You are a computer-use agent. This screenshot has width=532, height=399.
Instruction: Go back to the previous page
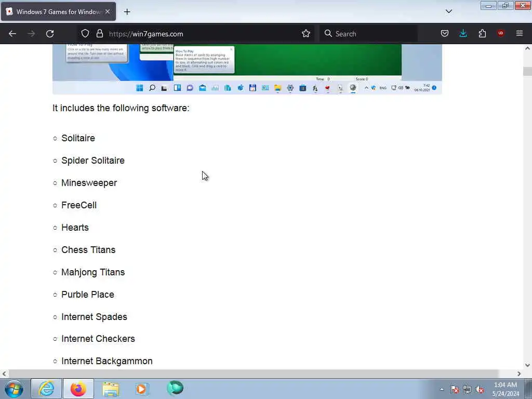point(12,34)
